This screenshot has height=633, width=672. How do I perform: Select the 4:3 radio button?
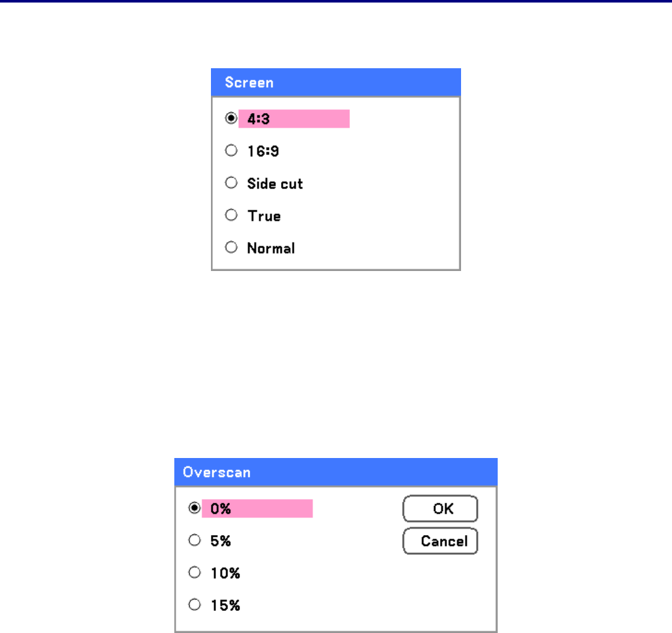tap(232, 119)
